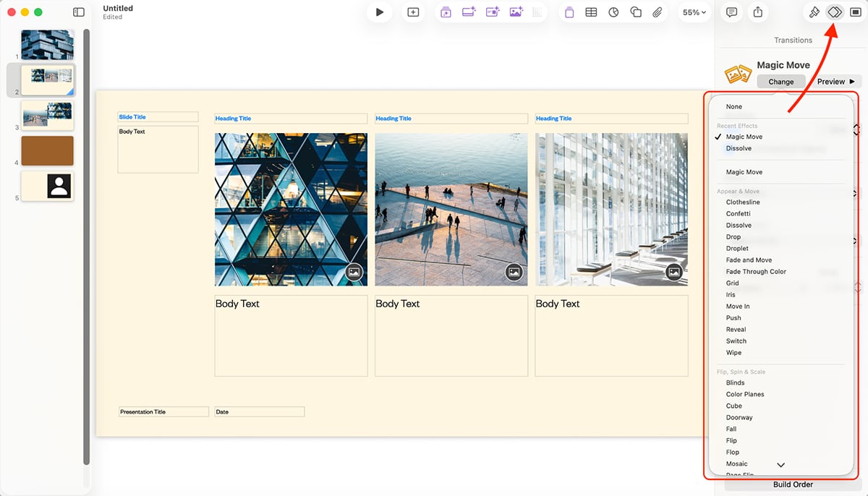Click the shapes icon in the toolbar

[x=636, y=12]
